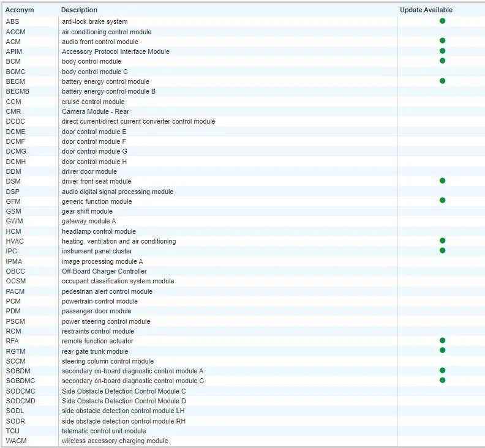This screenshot has height=448, width=485.
Task: Select 'air conditioning control module' description
Action: [x=107, y=32]
